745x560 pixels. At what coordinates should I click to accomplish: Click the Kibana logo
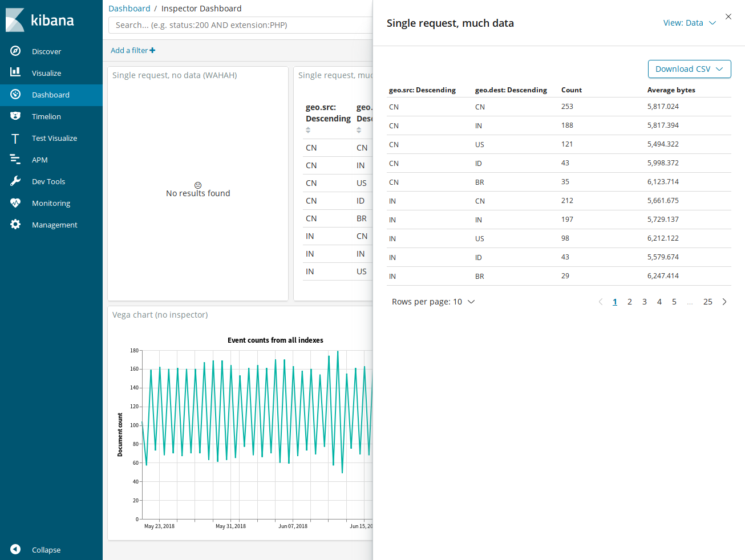40,20
